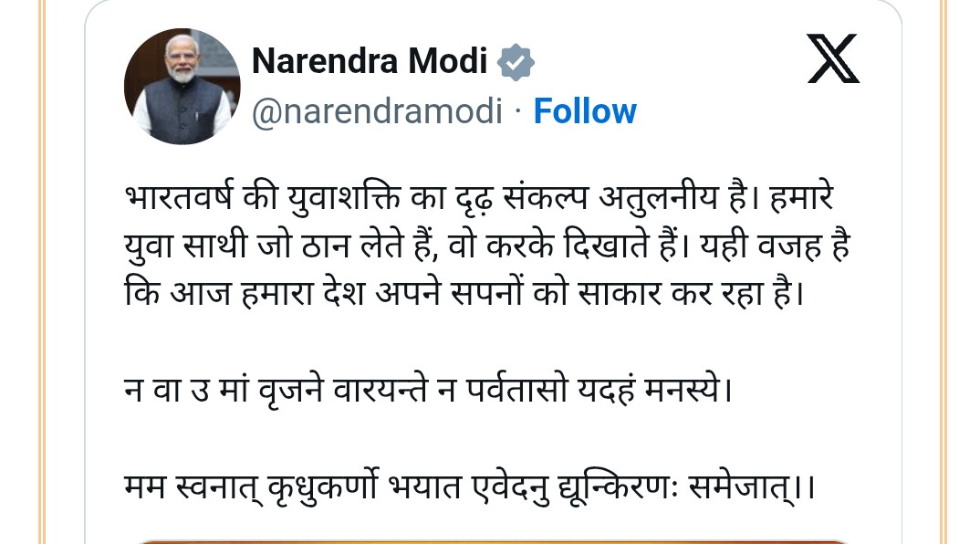Click the Sanskrit line starting with न वा उ मां

click(x=427, y=386)
